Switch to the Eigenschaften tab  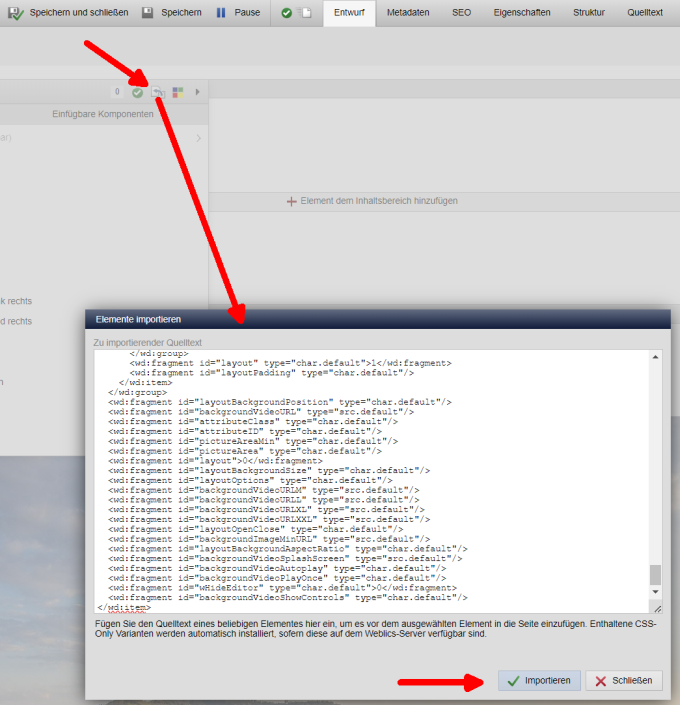tap(519, 13)
